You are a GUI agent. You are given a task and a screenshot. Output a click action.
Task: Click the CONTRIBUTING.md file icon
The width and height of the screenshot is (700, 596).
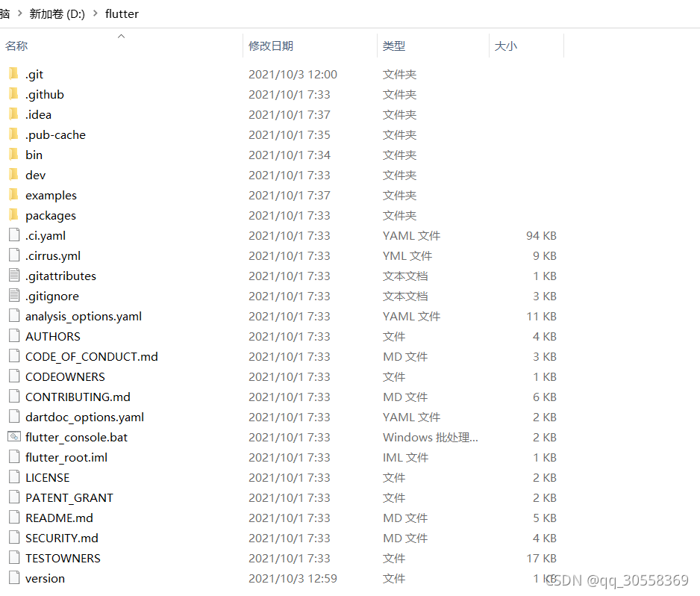coord(14,396)
